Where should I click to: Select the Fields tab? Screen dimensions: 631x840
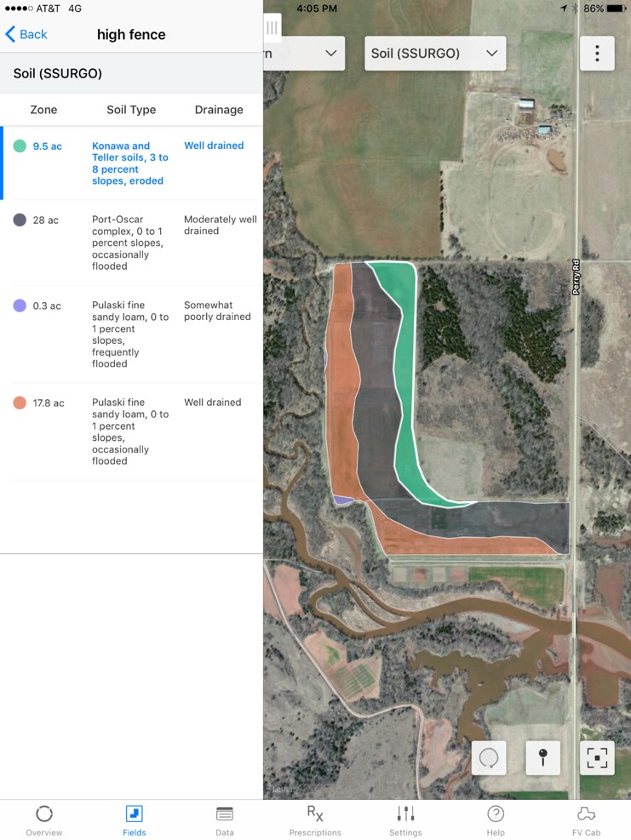tap(135, 819)
